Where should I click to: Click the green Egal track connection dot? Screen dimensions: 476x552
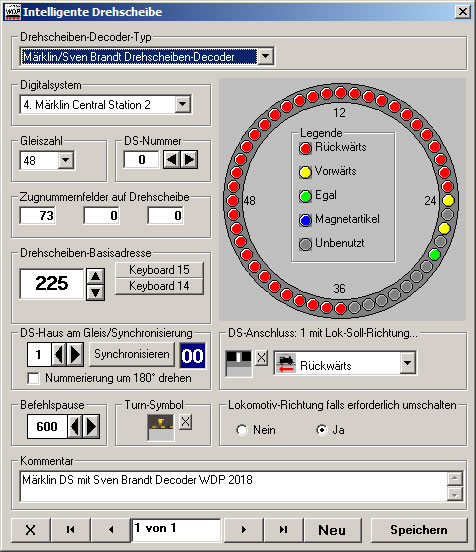coord(435,254)
